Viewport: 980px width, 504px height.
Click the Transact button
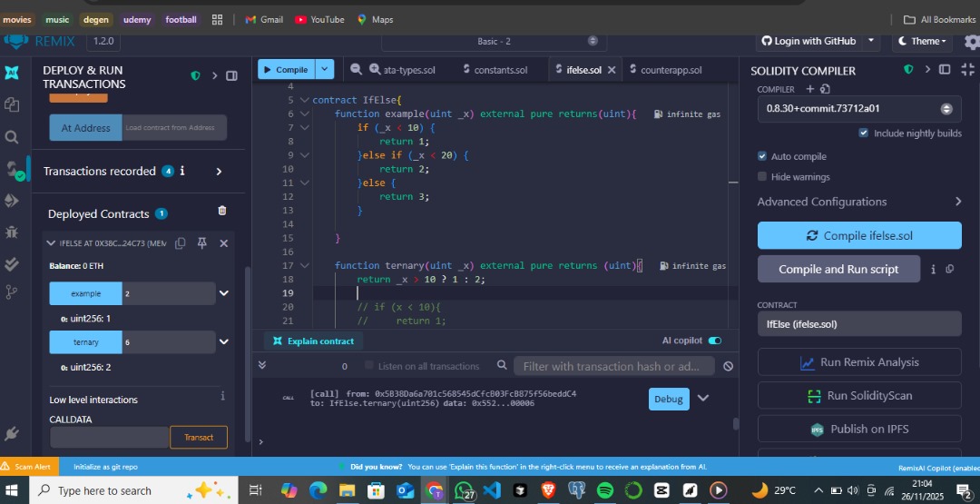click(199, 437)
